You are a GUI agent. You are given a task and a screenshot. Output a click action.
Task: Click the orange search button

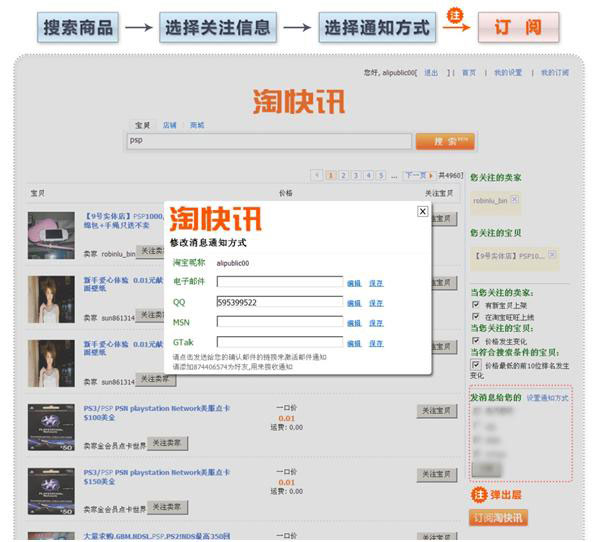point(445,141)
